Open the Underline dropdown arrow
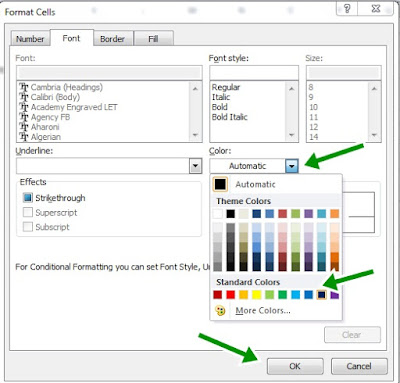 (196, 166)
